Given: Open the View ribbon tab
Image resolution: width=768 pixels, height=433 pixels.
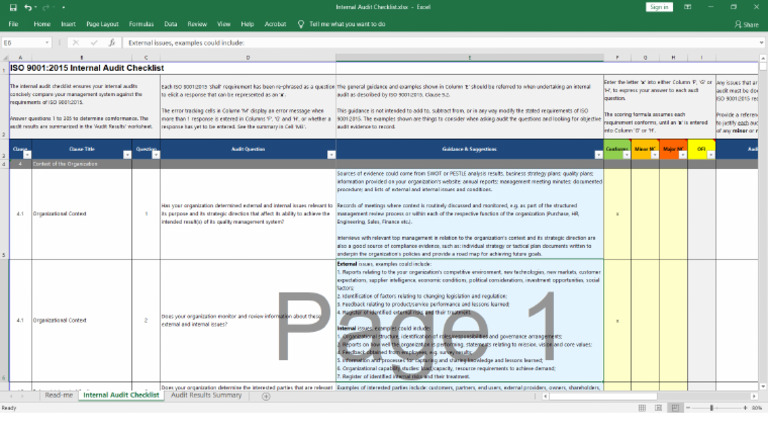Looking at the screenshot, I should pyautogui.click(x=224, y=24).
